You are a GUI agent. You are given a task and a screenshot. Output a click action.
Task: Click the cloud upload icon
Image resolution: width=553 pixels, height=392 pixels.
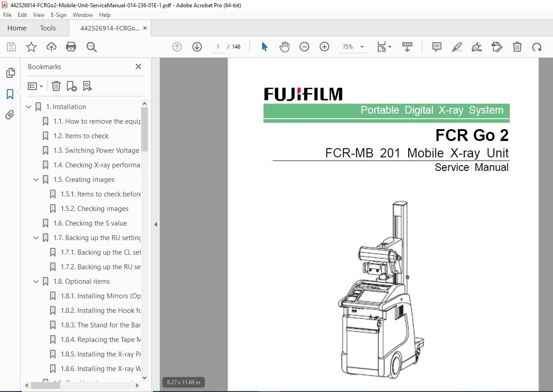click(51, 47)
